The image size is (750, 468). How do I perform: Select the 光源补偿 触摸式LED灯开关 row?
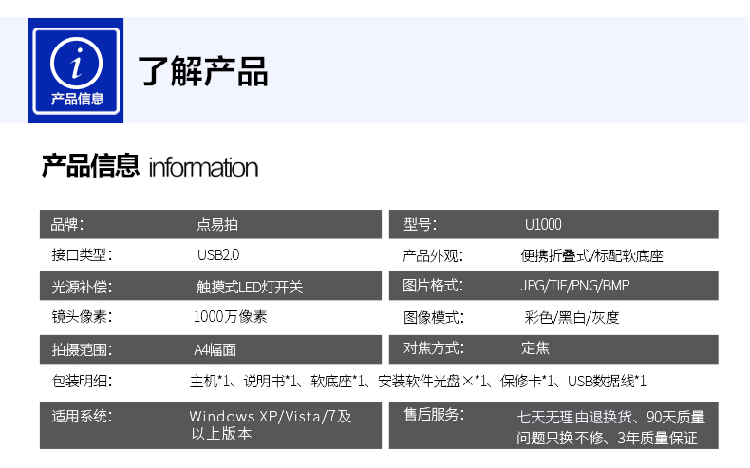click(x=211, y=286)
